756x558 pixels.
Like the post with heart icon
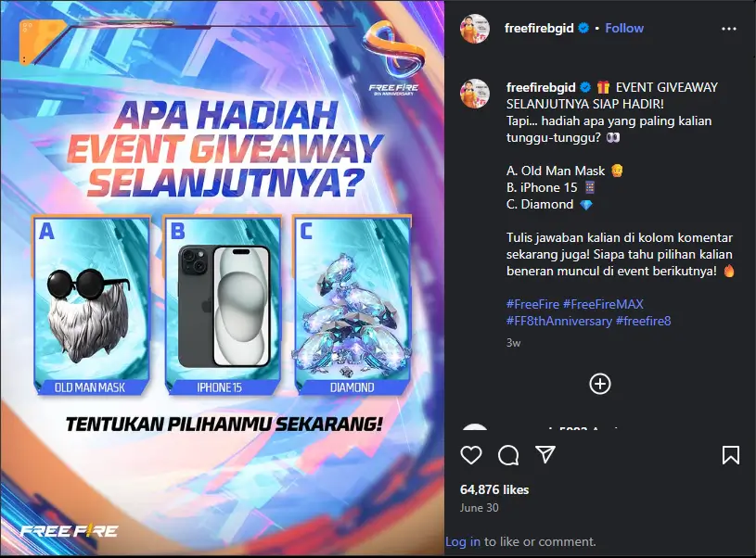(471, 455)
